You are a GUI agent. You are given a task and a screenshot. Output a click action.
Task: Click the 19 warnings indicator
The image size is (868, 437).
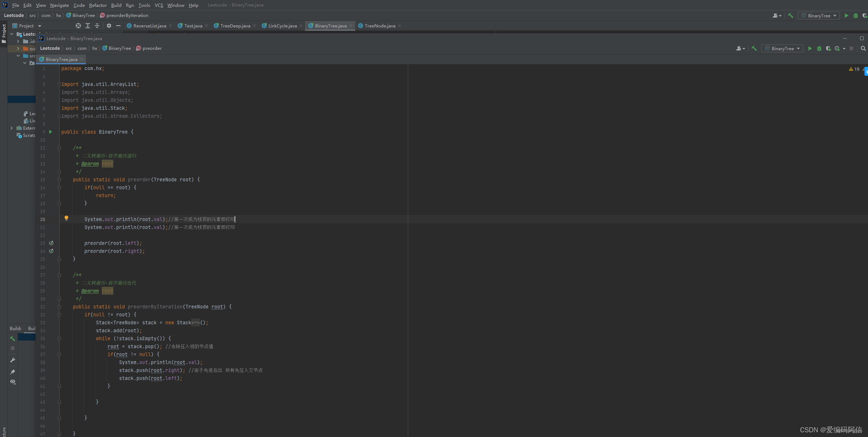854,69
